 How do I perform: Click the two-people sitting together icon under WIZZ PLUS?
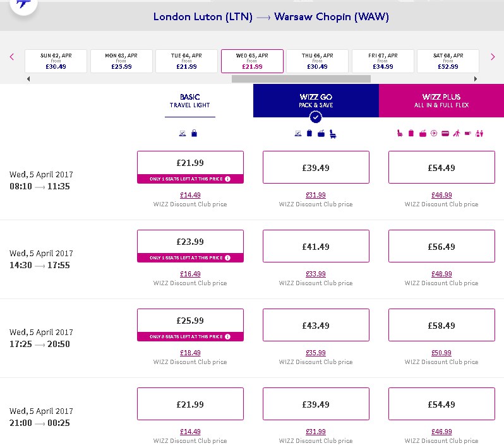pyautogui.click(x=479, y=133)
